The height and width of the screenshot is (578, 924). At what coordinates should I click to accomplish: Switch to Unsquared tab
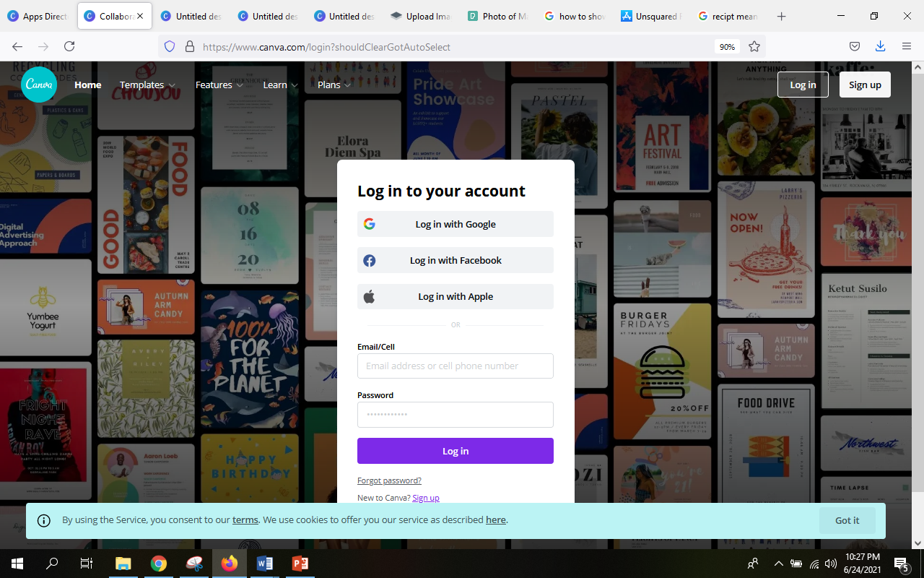(650, 16)
